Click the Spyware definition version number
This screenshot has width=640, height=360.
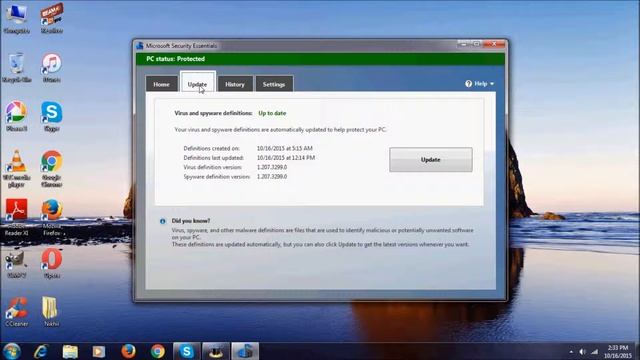[272, 176]
